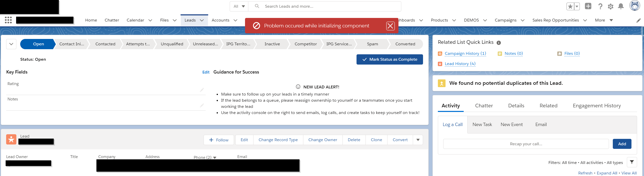The image size is (644, 176).
Task: Open the favorites list dropdown arrow
Action: pos(577,6)
